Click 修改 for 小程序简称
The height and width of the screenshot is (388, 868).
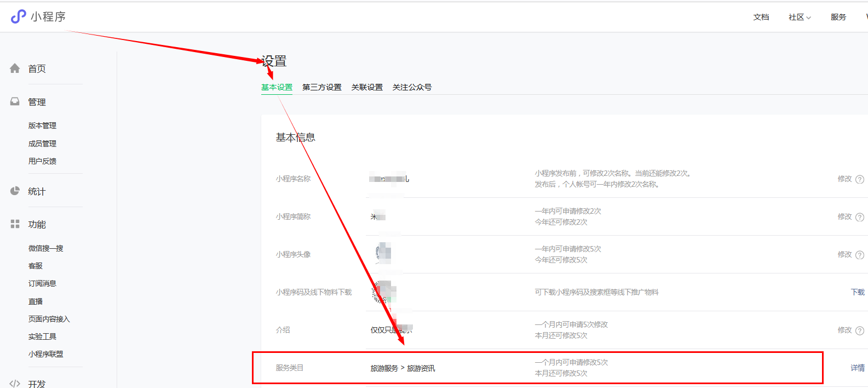(844, 216)
